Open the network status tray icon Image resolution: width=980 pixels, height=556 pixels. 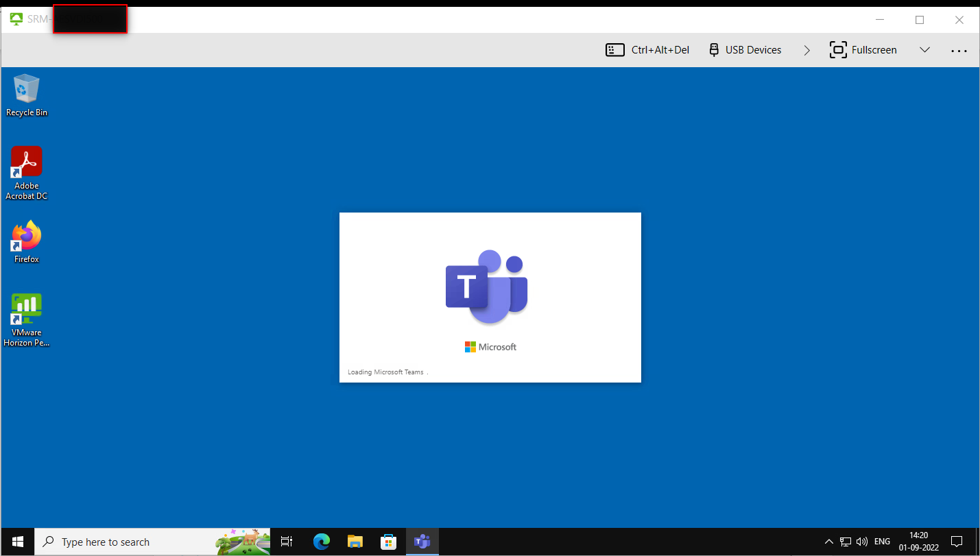[846, 542]
